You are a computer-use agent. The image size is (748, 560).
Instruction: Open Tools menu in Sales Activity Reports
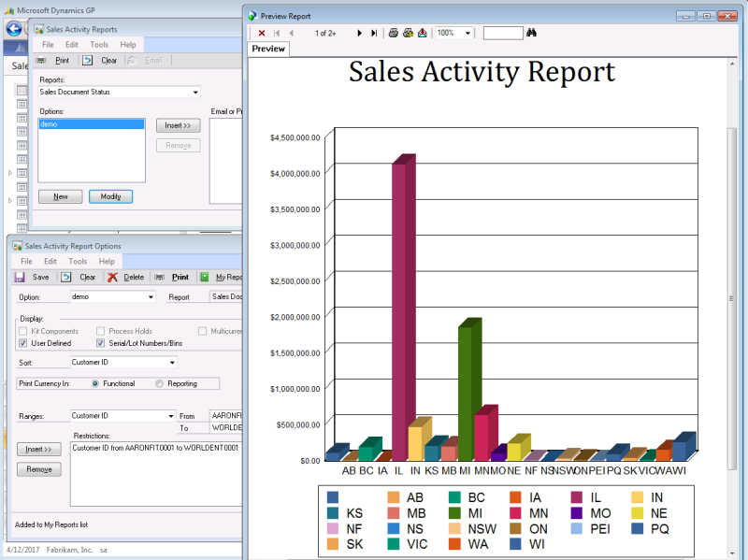[99, 45]
